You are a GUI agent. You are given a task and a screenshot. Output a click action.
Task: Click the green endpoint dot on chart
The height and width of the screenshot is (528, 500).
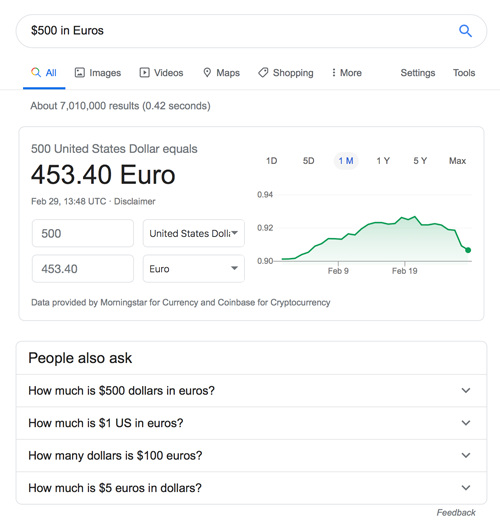pyautogui.click(x=468, y=250)
